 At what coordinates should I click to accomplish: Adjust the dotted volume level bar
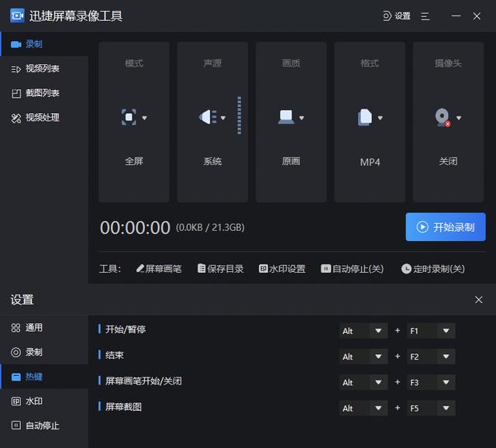239,115
